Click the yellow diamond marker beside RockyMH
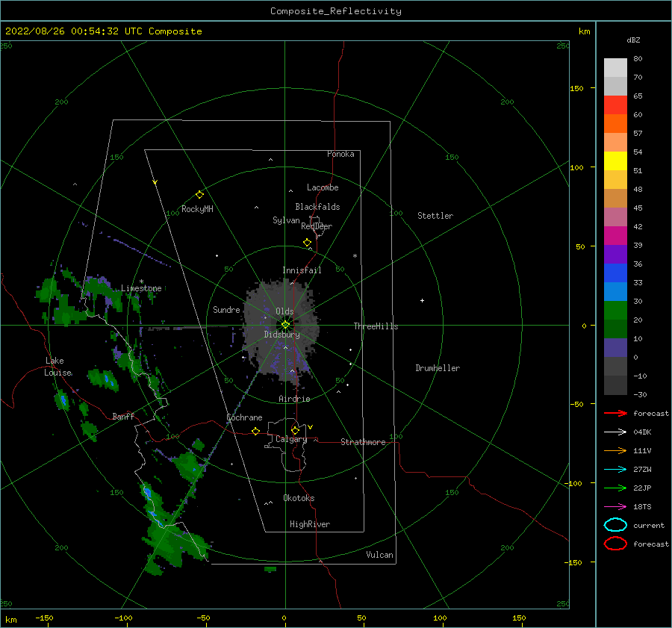Viewport: 672px width, 628px height. tap(199, 195)
